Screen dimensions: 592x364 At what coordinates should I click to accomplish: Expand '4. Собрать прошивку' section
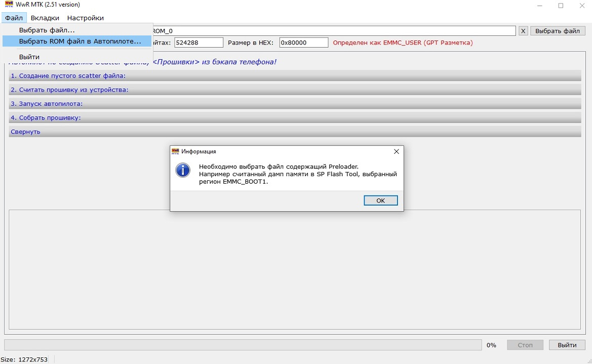pos(295,117)
